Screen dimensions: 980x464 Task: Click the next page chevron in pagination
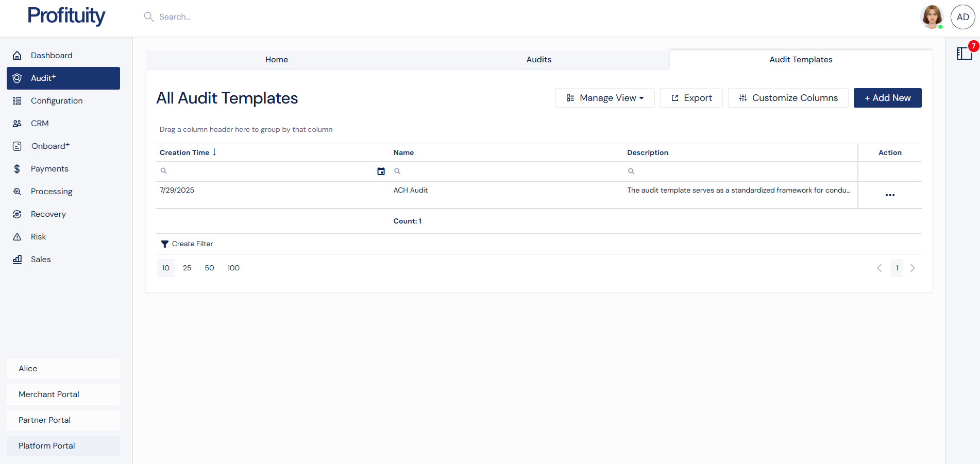(x=913, y=268)
